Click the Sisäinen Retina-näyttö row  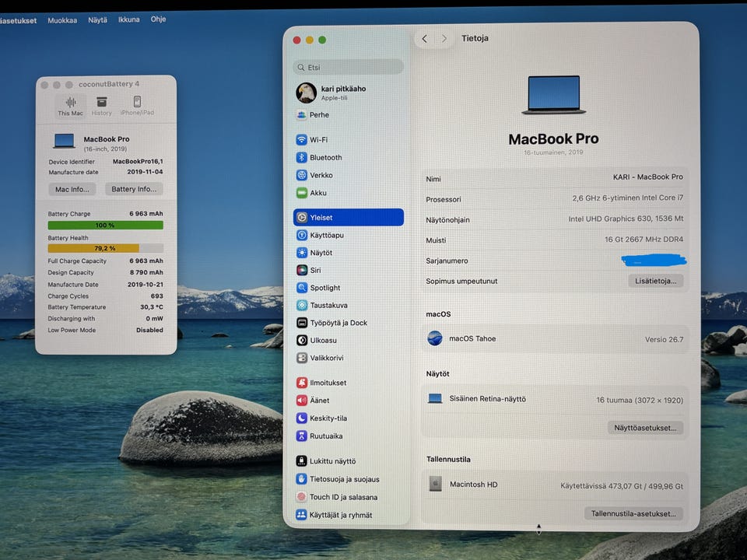555,399
